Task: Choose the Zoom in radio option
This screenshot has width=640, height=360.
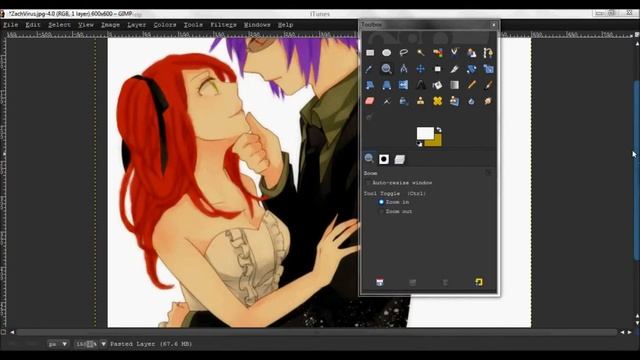Action: click(381, 202)
